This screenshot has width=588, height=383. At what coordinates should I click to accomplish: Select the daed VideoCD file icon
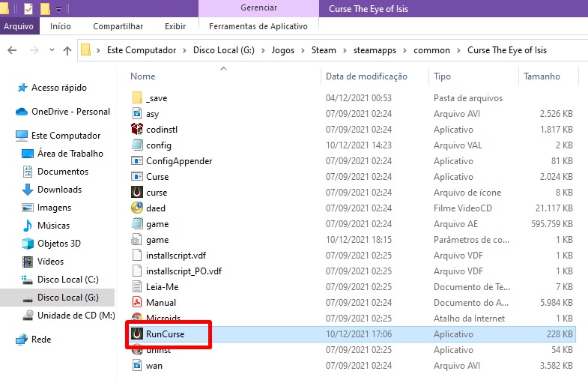pyautogui.click(x=137, y=208)
